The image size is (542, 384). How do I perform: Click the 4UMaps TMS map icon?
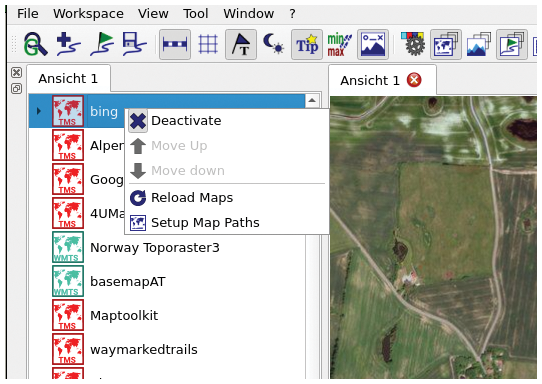(68, 213)
